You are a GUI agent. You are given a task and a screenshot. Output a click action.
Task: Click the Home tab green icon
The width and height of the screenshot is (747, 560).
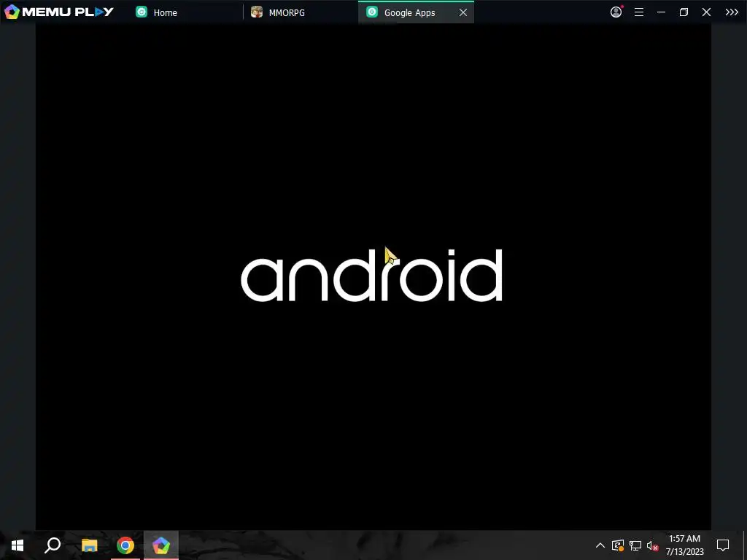[x=142, y=12]
